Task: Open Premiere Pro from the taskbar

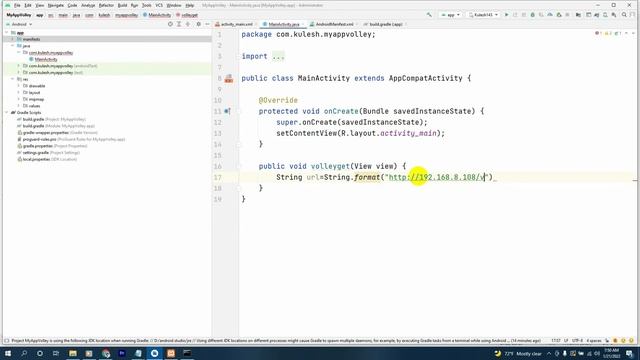Action: pos(122,353)
